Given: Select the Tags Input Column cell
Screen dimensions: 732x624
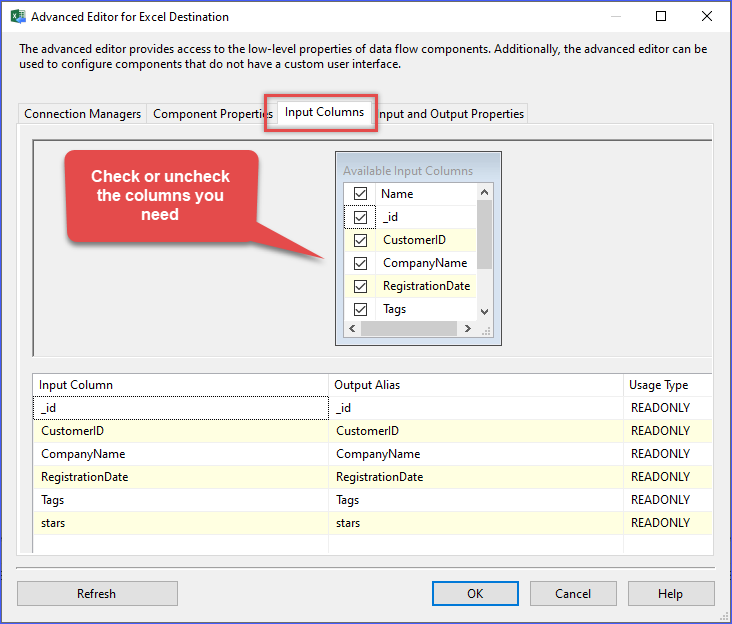Looking at the screenshot, I should 181,500.
